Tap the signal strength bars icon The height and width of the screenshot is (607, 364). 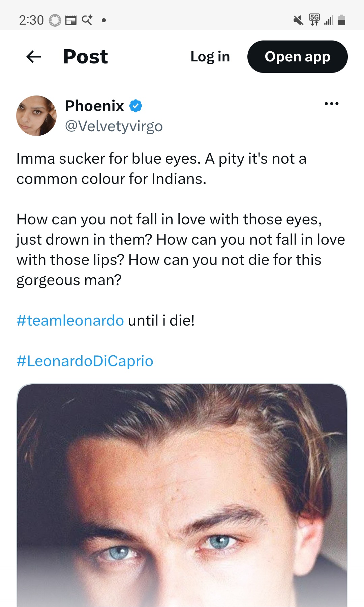coord(328,20)
